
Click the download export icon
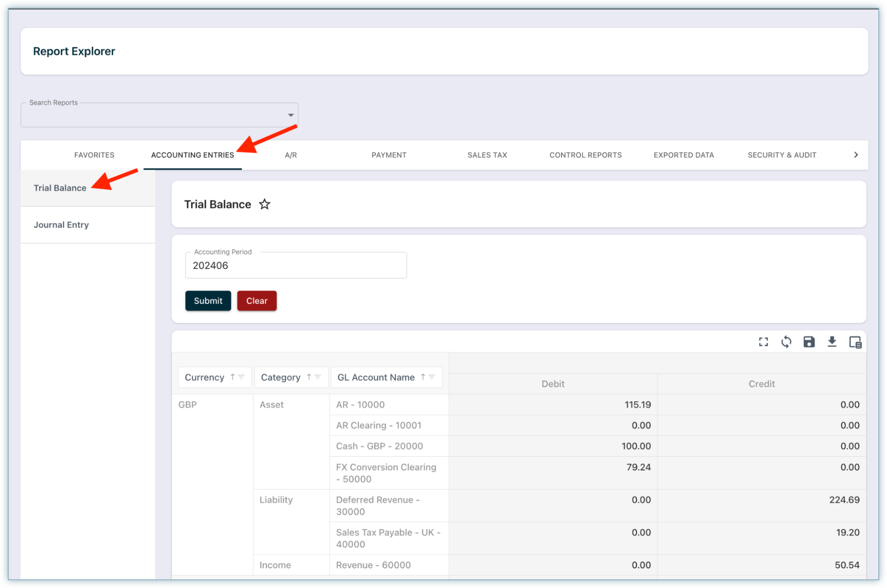tap(832, 342)
